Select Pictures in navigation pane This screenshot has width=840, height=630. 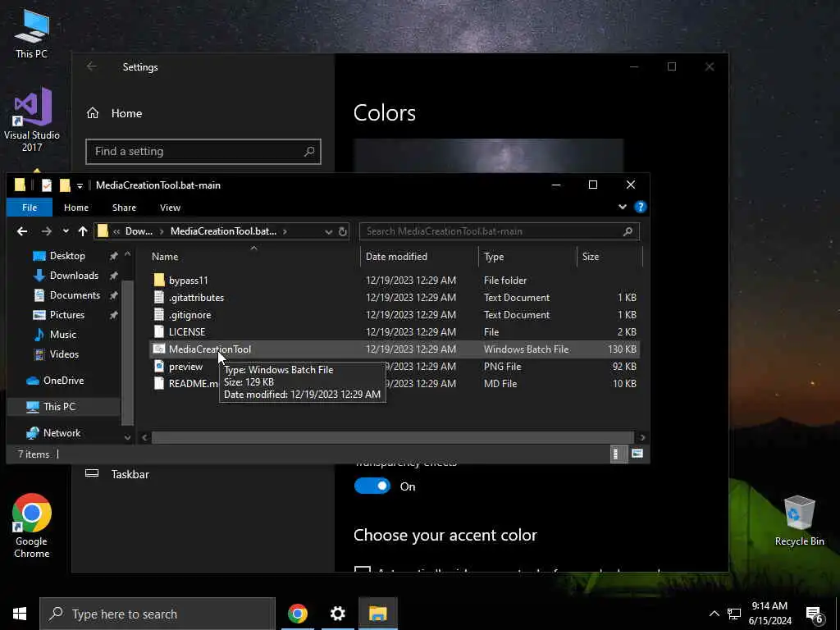tap(67, 315)
